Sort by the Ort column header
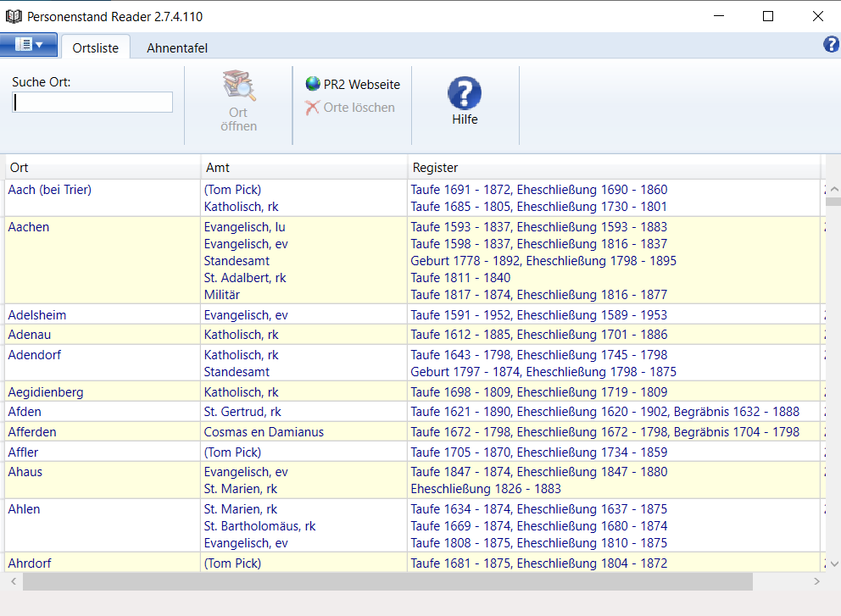This screenshot has height=616, width=841. pyautogui.click(x=102, y=168)
